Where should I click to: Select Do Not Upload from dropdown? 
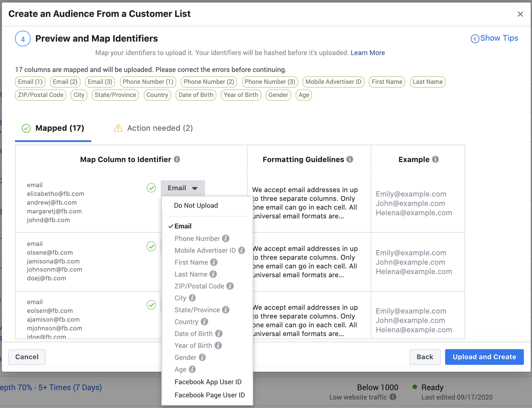tap(196, 206)
